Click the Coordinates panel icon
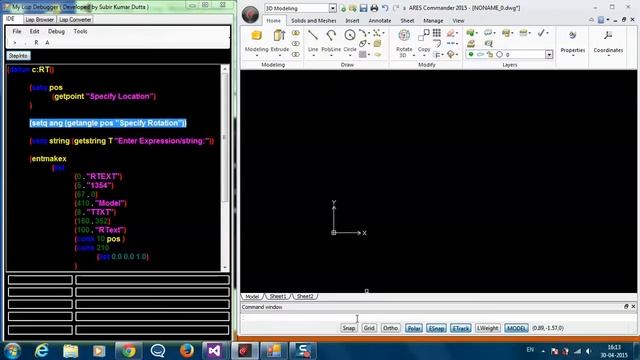The width and height of the screenshot is (640, 360). (608, 36)
